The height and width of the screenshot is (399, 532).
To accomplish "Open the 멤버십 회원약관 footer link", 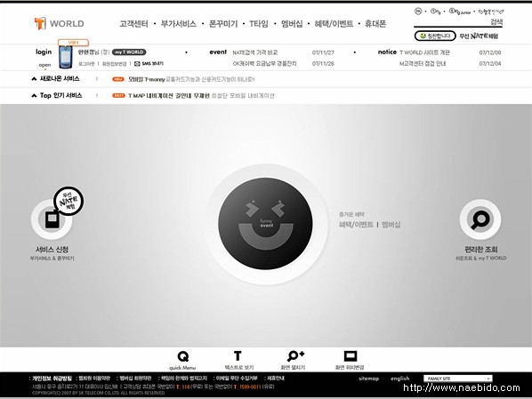I will [x=135, y=378].
